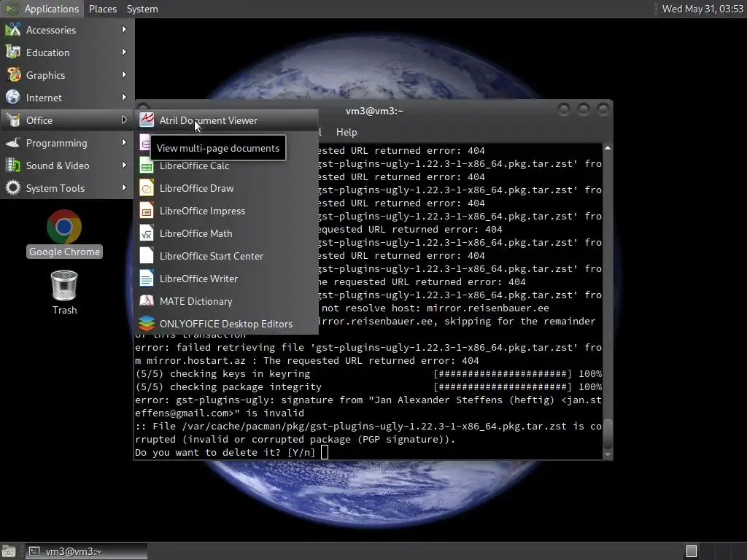Open the terminal Help menu
This screenshot has width=747, height=560.
pyautogui.click(x=347, y=132)
